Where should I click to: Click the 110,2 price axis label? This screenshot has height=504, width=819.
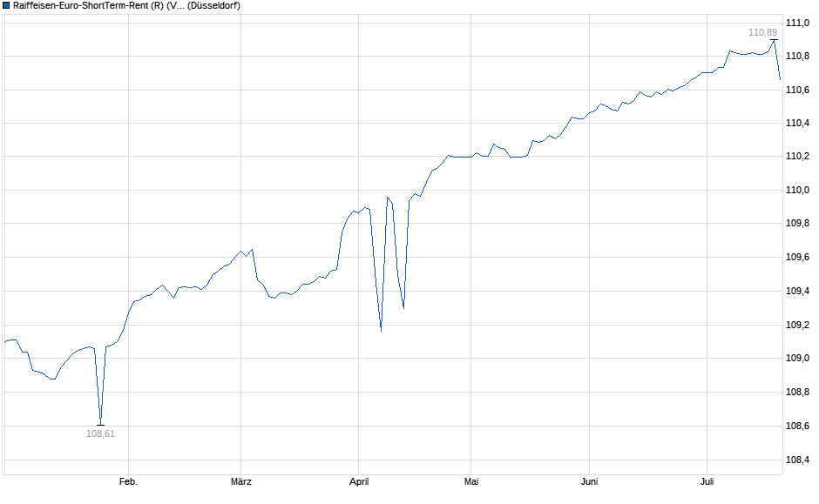coord(797,157)
